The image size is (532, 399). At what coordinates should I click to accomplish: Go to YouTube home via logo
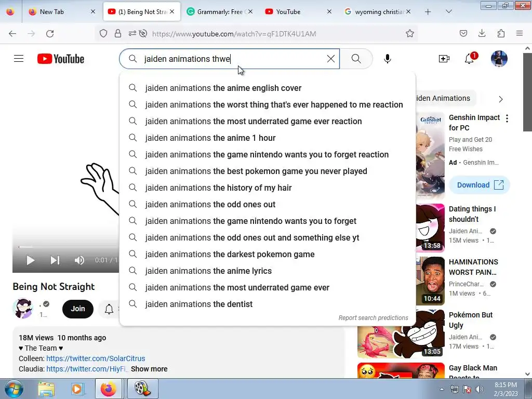coord(61,59)
